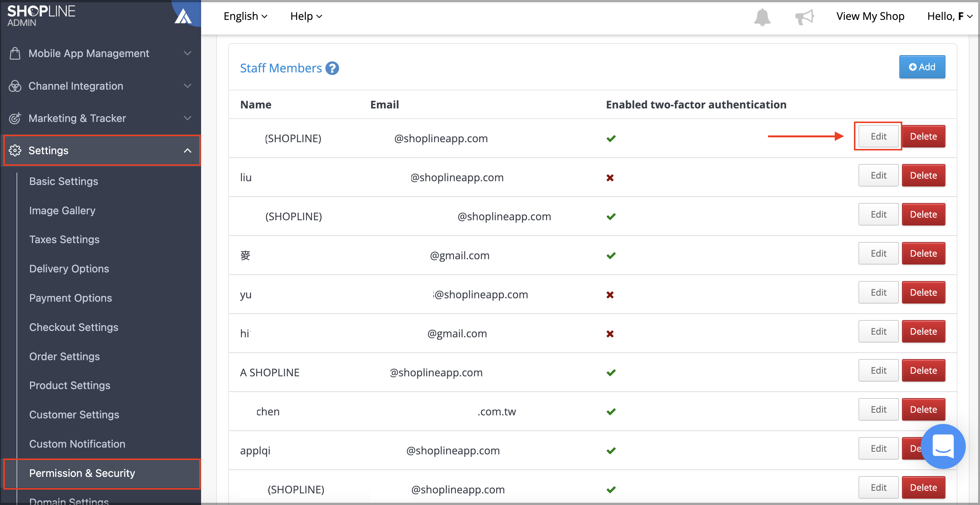Click the red 2FA cross for hi
980x505 pixels.
click(x=610, y=334)
